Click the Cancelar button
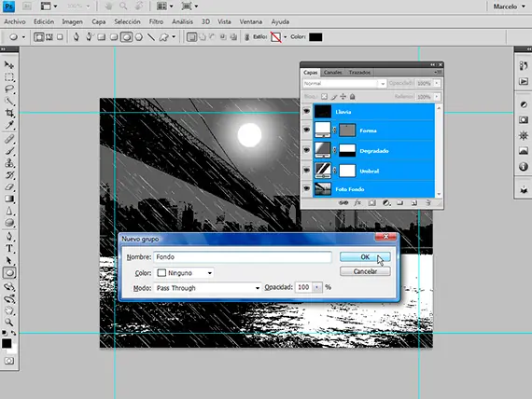Image resolution: width=532 pixels, height=399 pixels. coord(365,271)
